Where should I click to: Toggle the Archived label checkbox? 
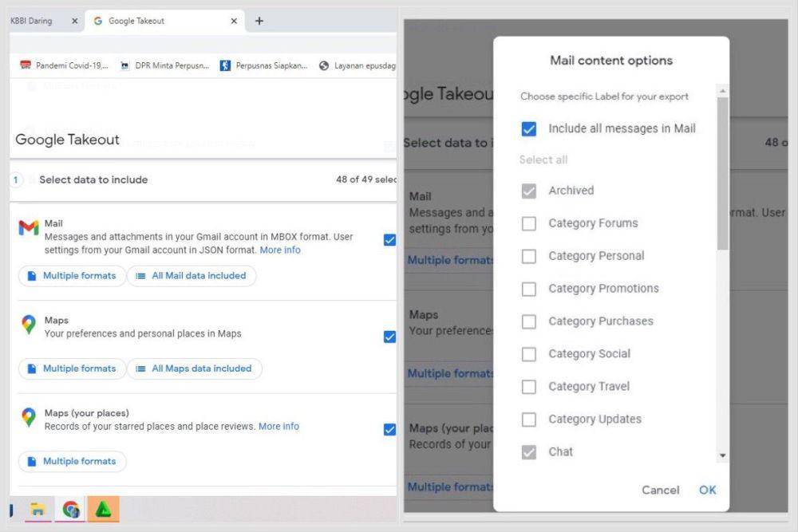(529, 191)
